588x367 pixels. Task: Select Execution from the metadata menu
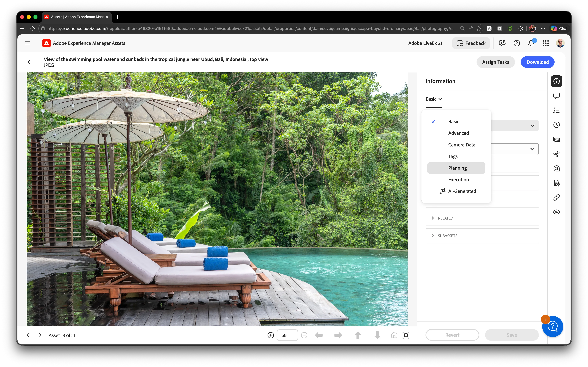pyautogui.click(x=456, y=180)
